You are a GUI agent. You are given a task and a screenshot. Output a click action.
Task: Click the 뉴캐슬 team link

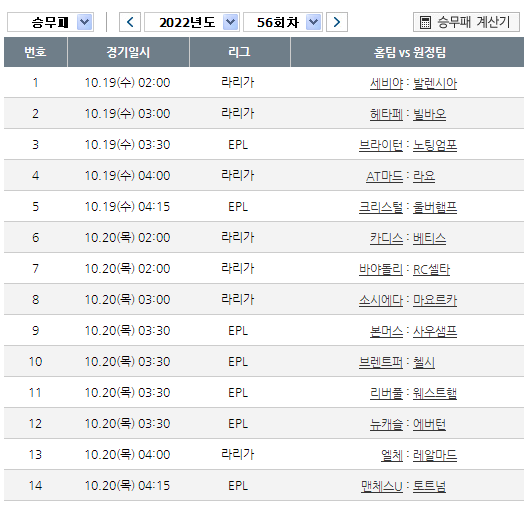tap(386, 424)
